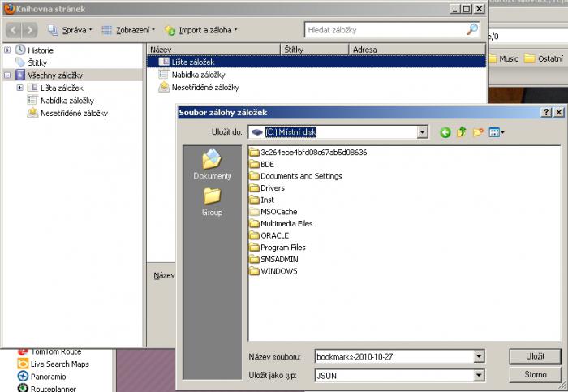The width and height of the screenshot is (568, 392).
Task: Click the library back navigation arrow
Action: (x=13, y=30)
